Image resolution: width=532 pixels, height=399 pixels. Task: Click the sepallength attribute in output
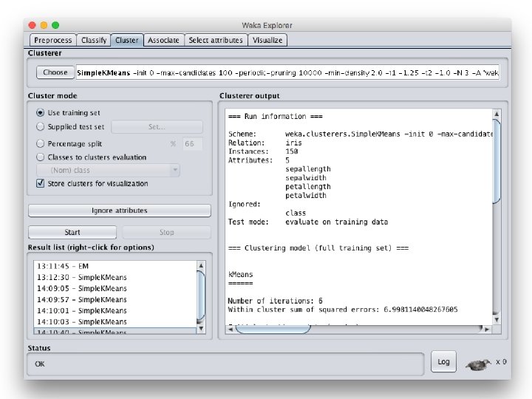(x=308, y=169)
